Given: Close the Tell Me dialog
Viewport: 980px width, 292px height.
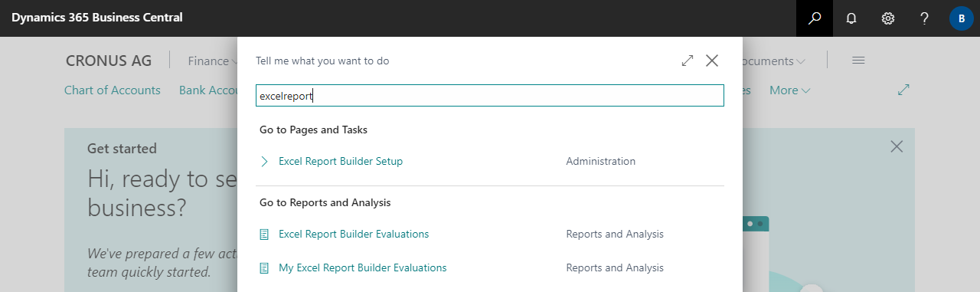Looking at the screenshot, I should [712, 61].
